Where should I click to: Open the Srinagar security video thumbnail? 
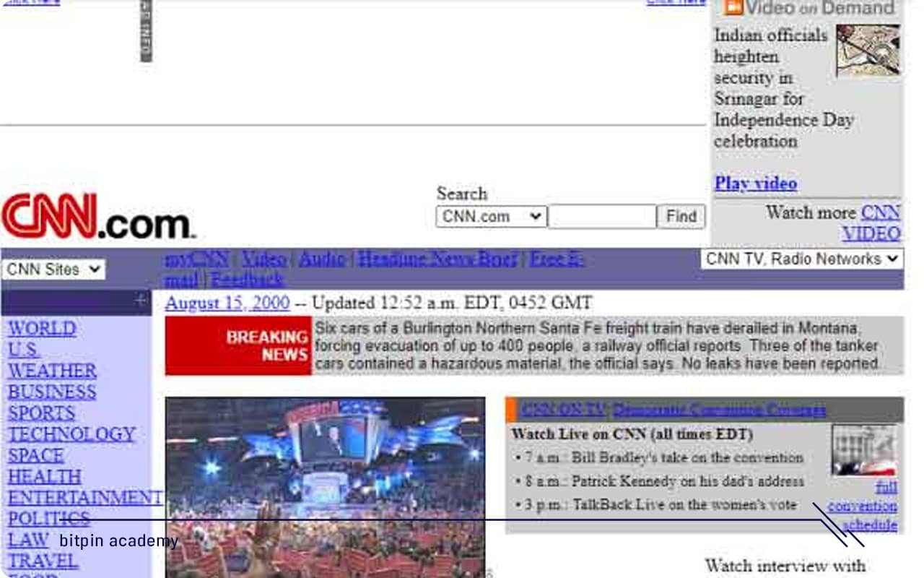[x=868, y=51]
